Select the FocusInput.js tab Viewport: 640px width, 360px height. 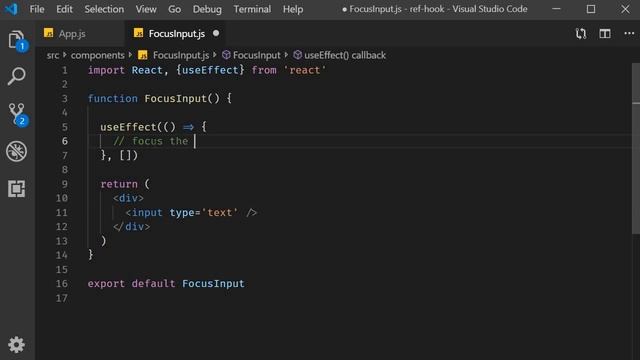176,33
